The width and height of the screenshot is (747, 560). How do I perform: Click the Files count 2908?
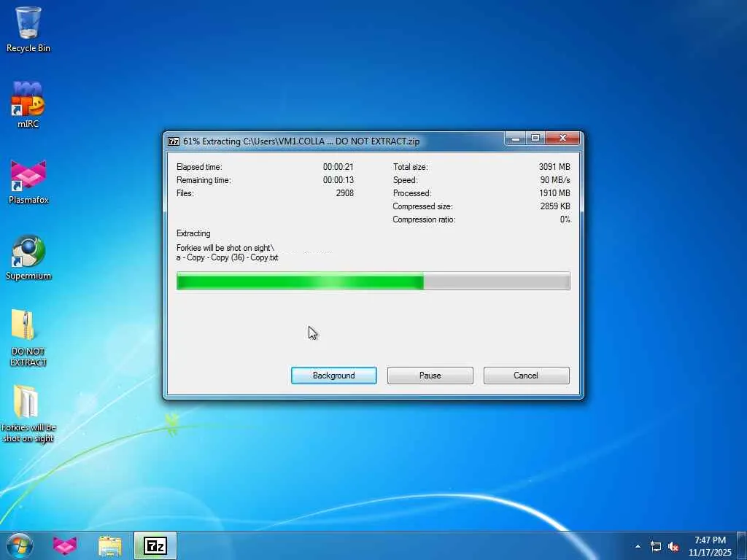[x=345, y=192]
